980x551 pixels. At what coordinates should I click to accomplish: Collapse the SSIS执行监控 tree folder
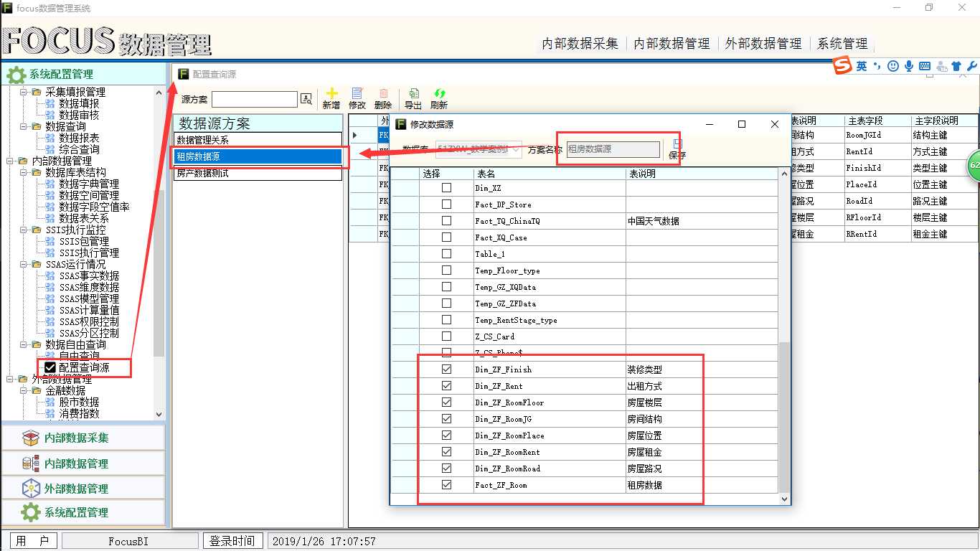(23, 230)
